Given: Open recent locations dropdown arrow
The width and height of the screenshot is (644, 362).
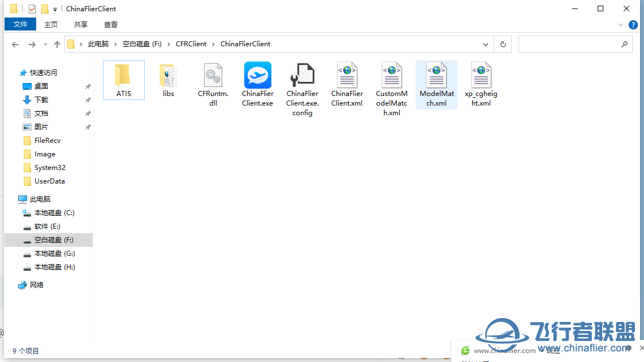Looking at the screenshot, I should click(45, 44).
